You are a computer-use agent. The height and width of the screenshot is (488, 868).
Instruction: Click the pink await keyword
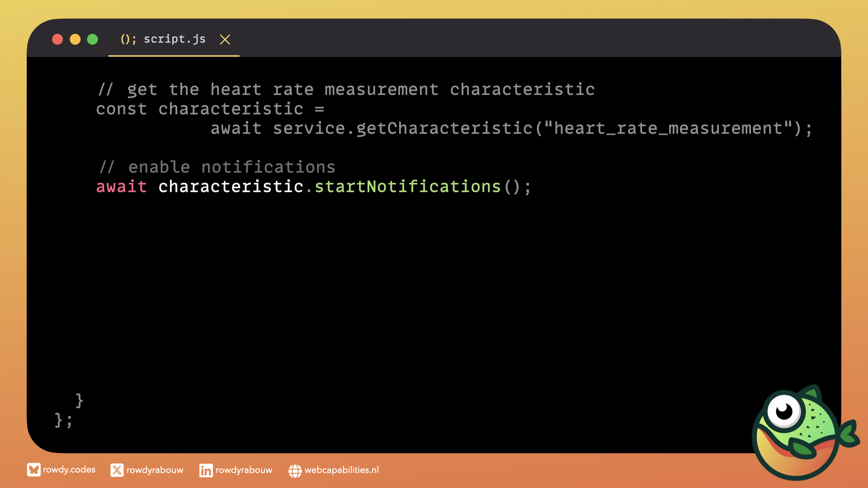pyautogui.click(x=121, y=187)
